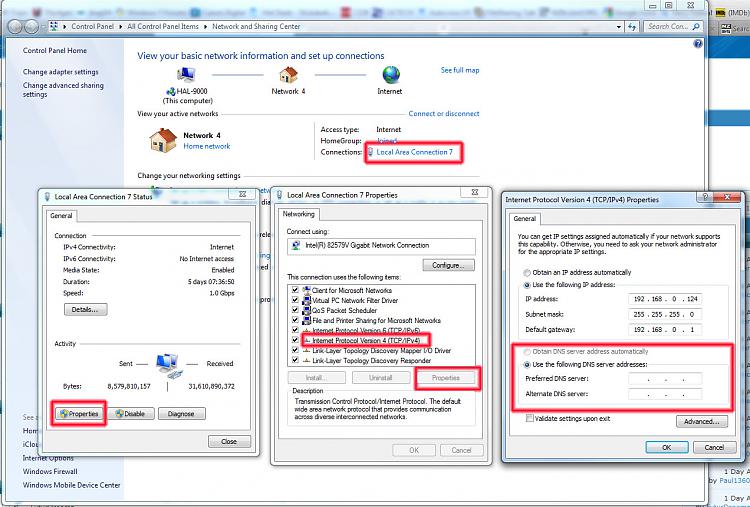Click the Control Panel icon in address bar
Screen dimensions: 750x507
click(x=54, y=26)
